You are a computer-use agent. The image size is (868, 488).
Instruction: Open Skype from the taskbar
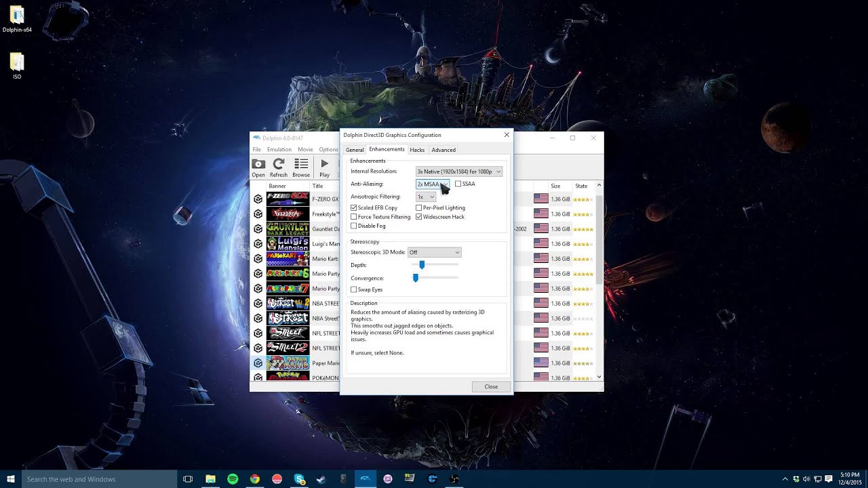(x=299, y=479)
